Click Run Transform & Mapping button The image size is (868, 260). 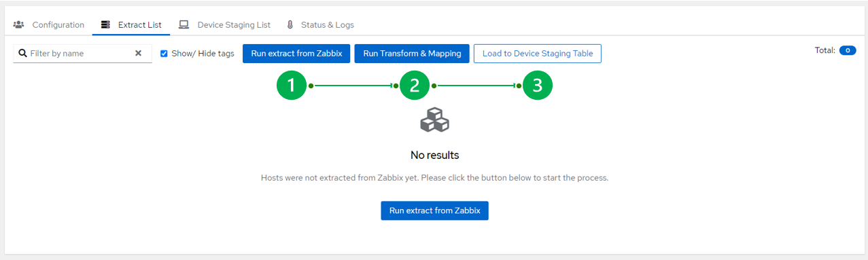pyautogui.click(x=412, y=54)
